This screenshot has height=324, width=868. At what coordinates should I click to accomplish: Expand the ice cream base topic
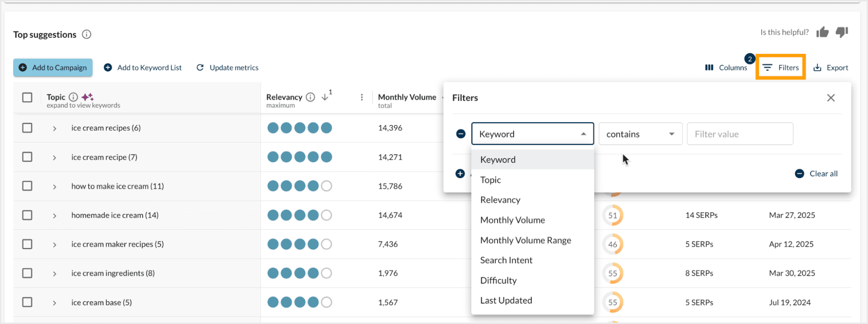(x=54, y=303)
